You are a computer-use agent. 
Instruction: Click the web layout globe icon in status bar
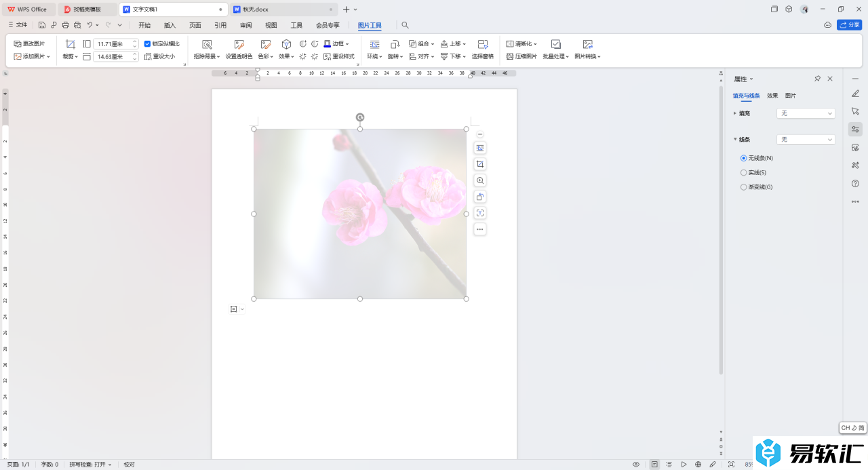pos(698,465)
